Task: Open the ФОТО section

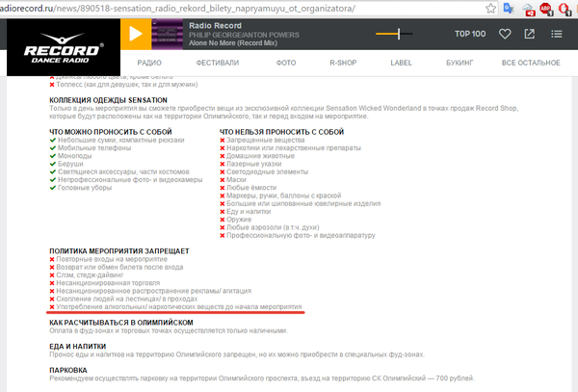Action: point(286,63)
